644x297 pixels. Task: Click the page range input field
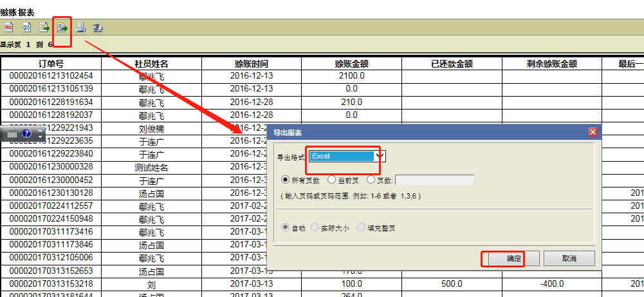coord(435,180)
